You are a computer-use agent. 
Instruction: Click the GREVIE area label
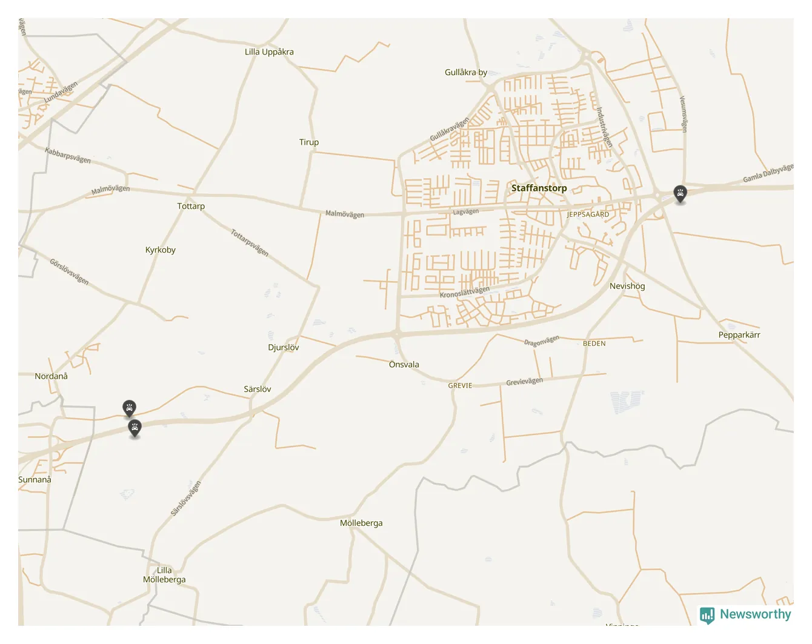pos(460,385)
